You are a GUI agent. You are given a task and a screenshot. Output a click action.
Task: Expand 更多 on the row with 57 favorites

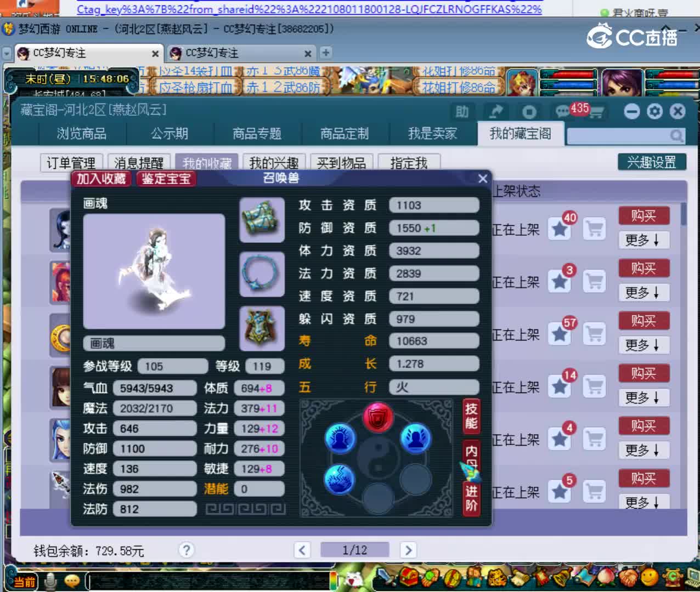[x=644, y=345]
